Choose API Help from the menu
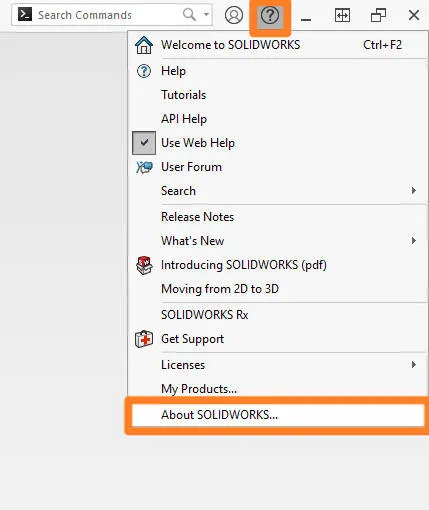429x510 pixels. tap(184, 119)
